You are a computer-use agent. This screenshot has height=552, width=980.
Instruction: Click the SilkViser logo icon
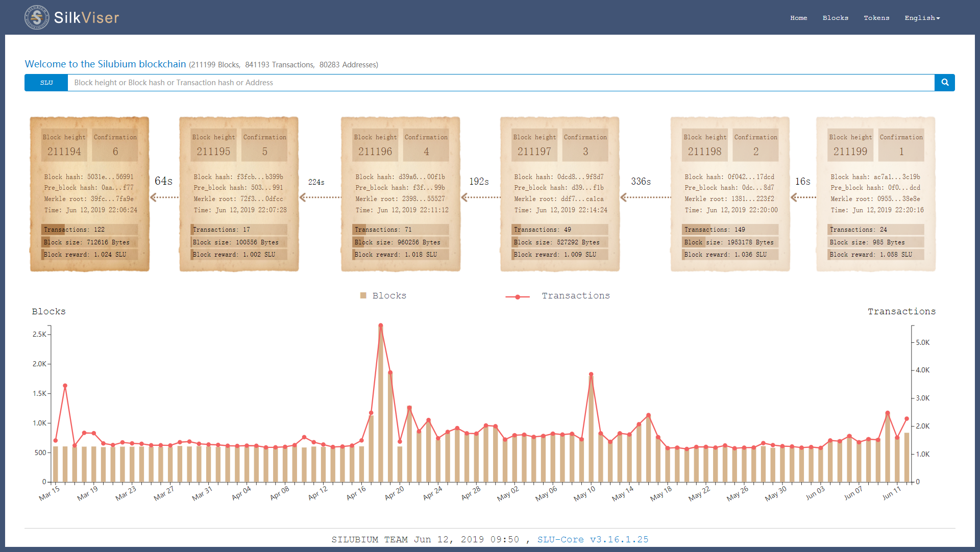[x=37, y=17]
